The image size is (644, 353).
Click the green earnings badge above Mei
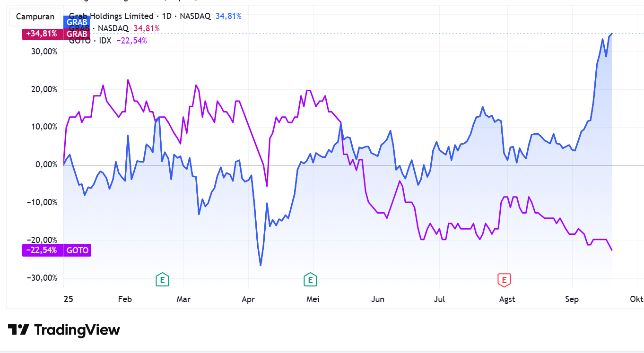point(311,280)
